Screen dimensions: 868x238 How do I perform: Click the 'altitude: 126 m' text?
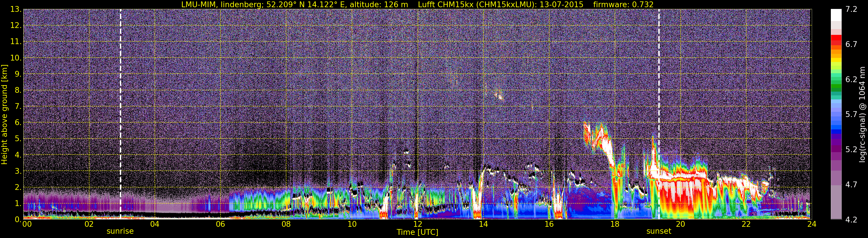(379, 5)
